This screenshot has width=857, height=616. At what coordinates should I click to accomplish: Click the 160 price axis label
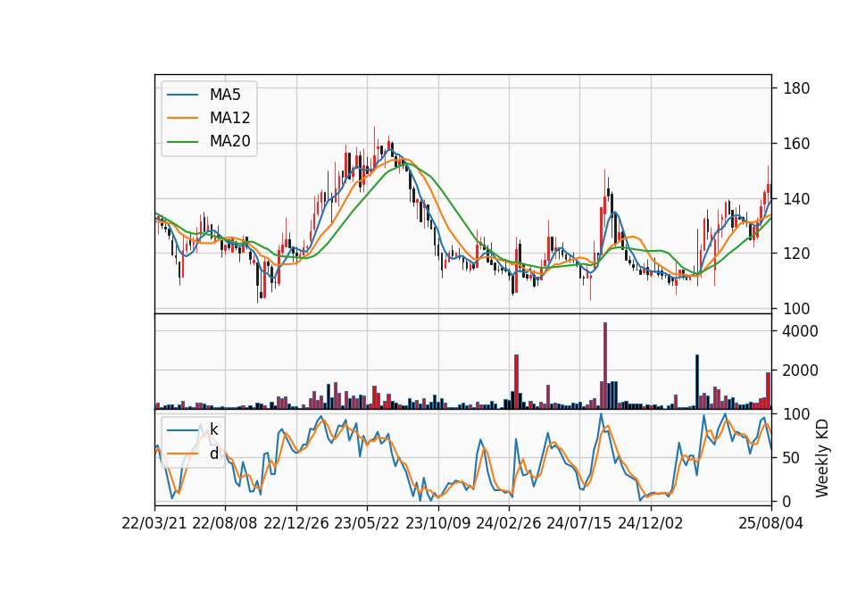pyautogui.click(x=796, y=144)
